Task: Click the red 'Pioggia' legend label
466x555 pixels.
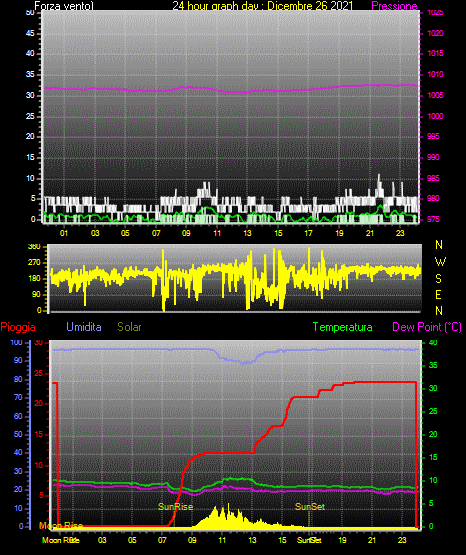Action: [x=18, y=327]
